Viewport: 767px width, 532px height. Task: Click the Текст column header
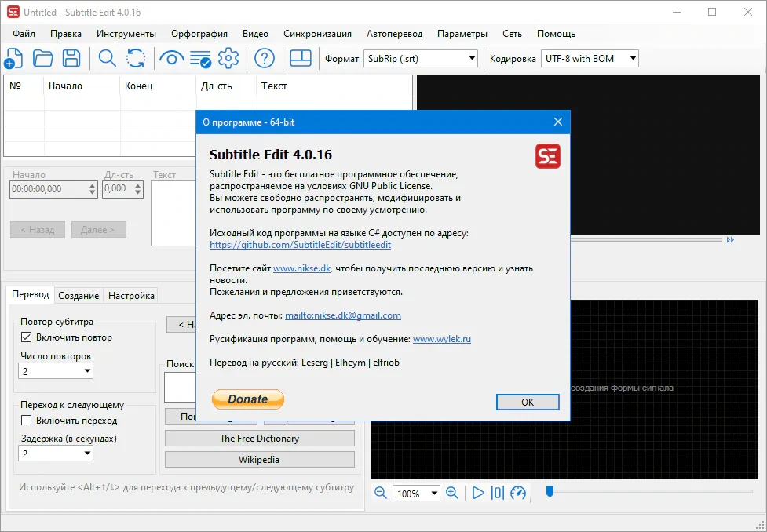click(x=334, y=86)
